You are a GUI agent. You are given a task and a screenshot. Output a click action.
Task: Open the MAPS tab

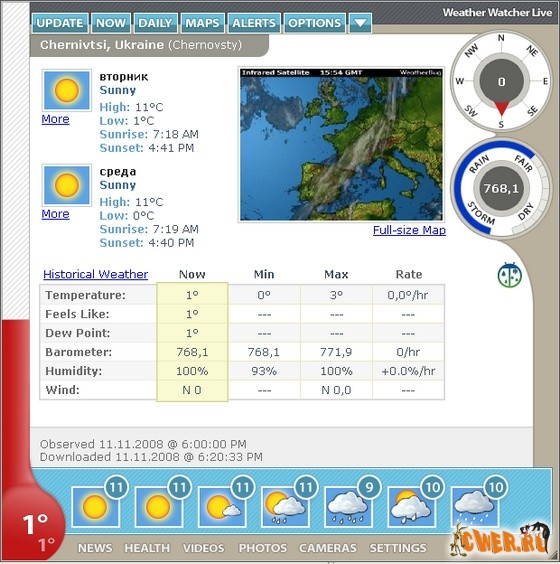pyautogui.click(x=202, y=23)
